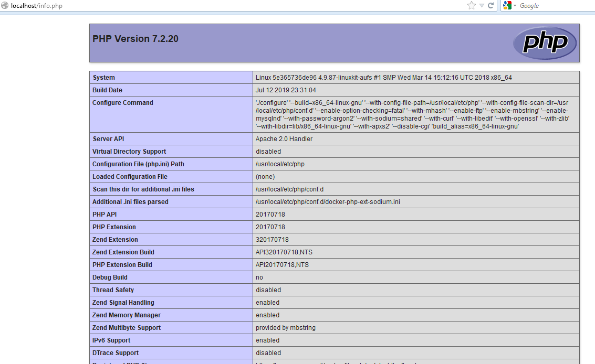Select Zend Memory Manager enabled value
Screen dimensions: 595x364
click(267, 315)
